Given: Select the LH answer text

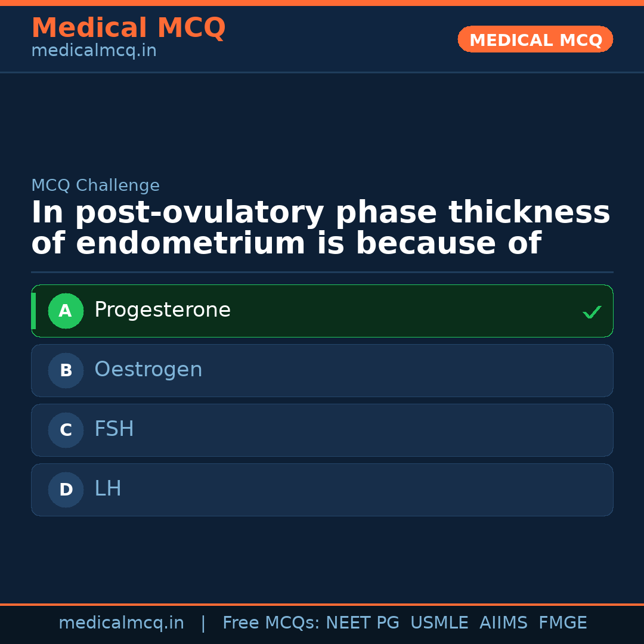Looking at the screenshot, I should 108,489.
